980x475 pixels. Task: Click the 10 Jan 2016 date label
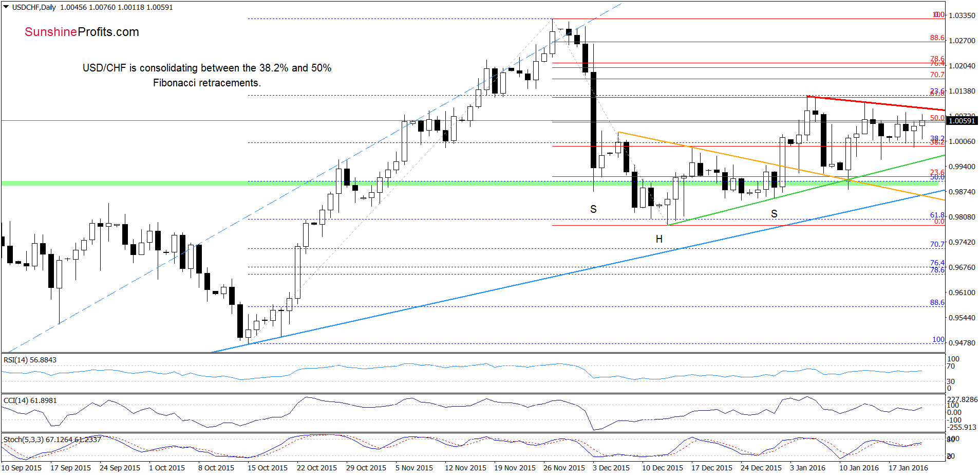pos(859,468)
